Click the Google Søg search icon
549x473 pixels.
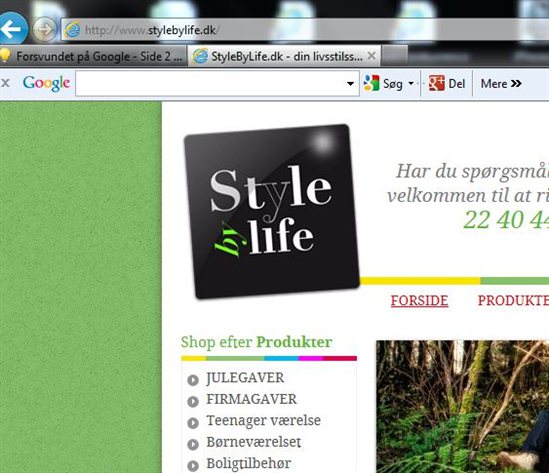pos(371,83)
